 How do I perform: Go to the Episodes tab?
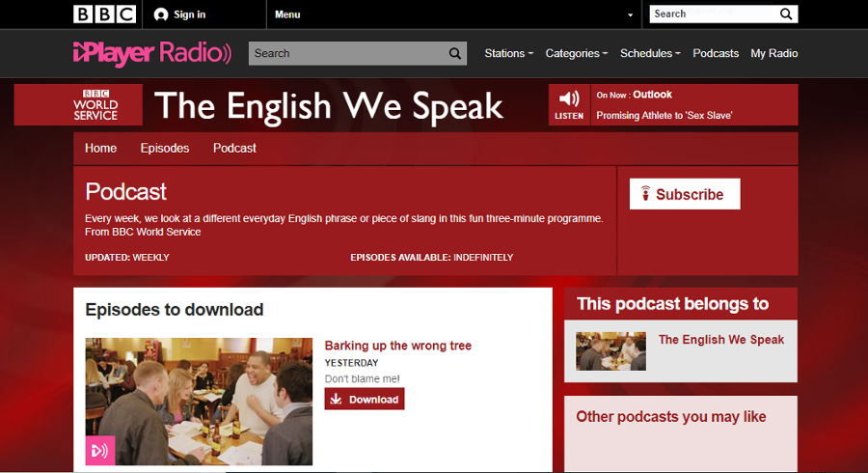coord(165,148)
